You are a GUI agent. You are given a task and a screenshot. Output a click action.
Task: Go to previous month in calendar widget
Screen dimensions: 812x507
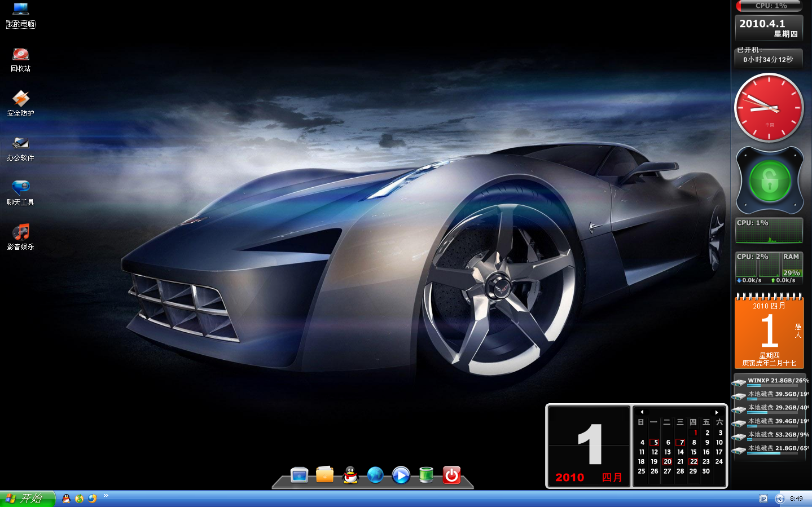[642, 412]
